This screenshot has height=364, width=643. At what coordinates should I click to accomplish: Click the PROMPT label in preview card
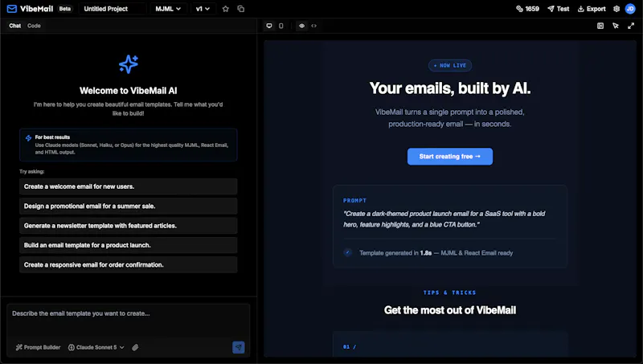click(354, 200)
